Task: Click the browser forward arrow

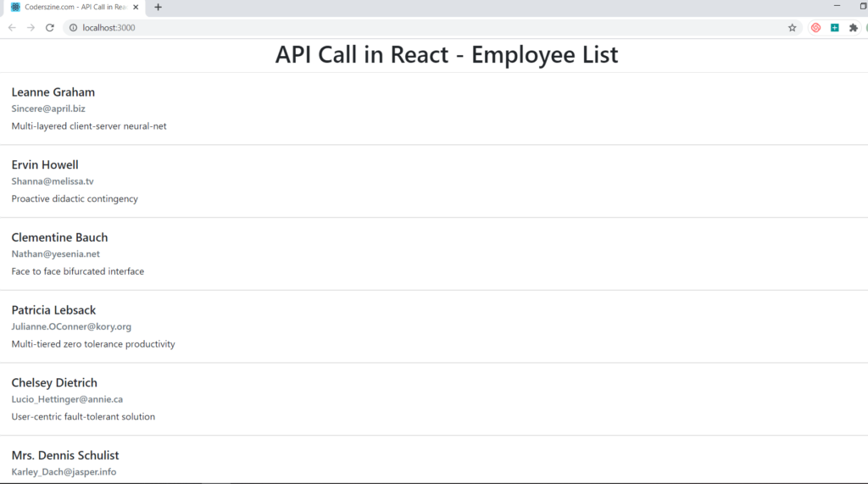Action: [31, 28]
